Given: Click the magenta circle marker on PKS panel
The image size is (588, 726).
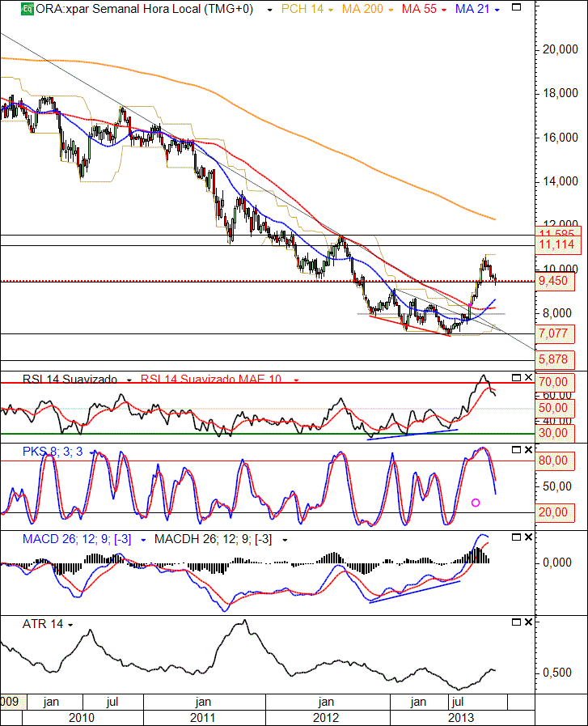Looking at the screenshot, I should [476, 503].
